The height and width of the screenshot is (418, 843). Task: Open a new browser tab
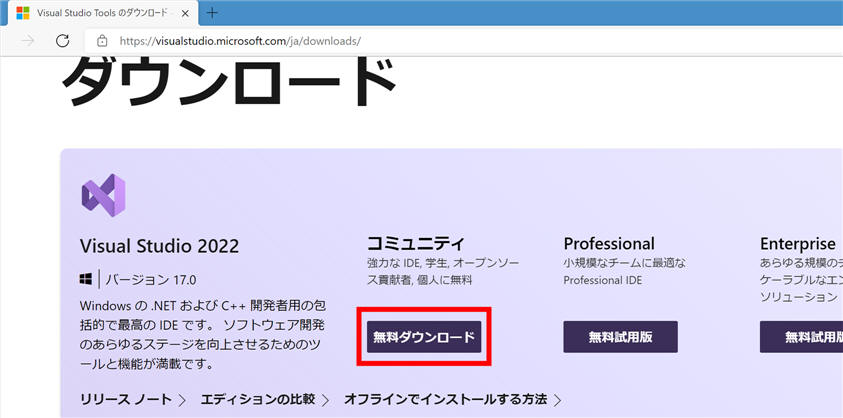coord(212,13)
